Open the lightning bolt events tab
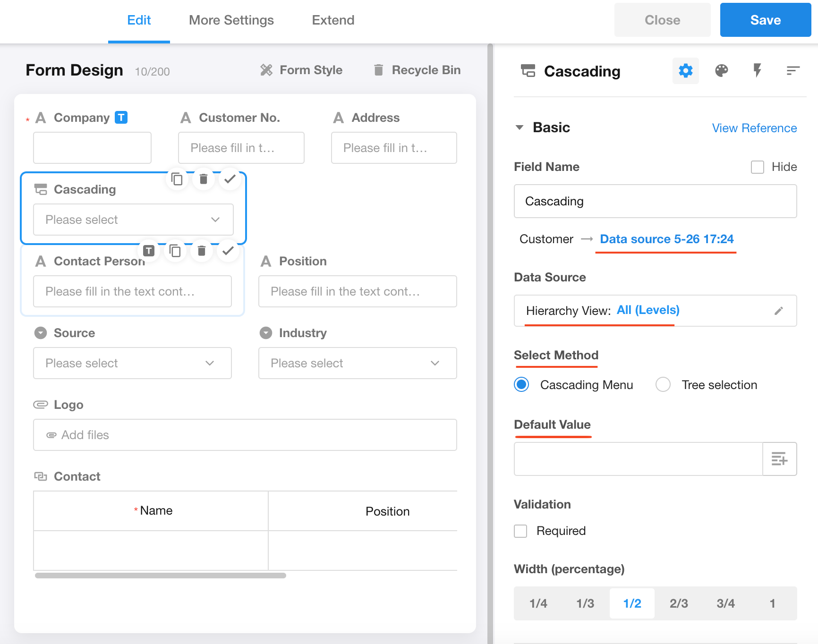Screen dimensions: 818x644 point(757,71)
